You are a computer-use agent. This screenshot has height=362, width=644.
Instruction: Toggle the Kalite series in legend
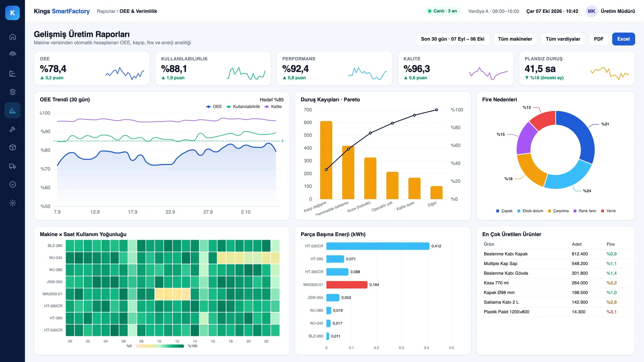click(273, 107)
